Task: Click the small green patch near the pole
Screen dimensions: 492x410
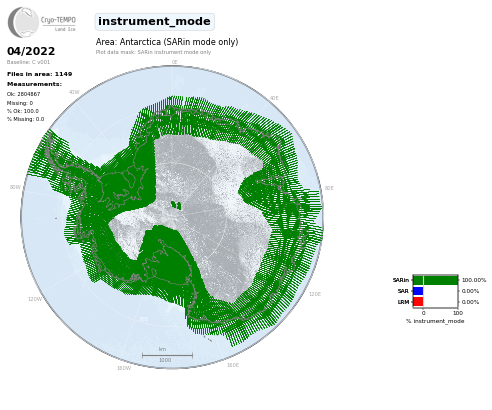Action: (176, 205)
